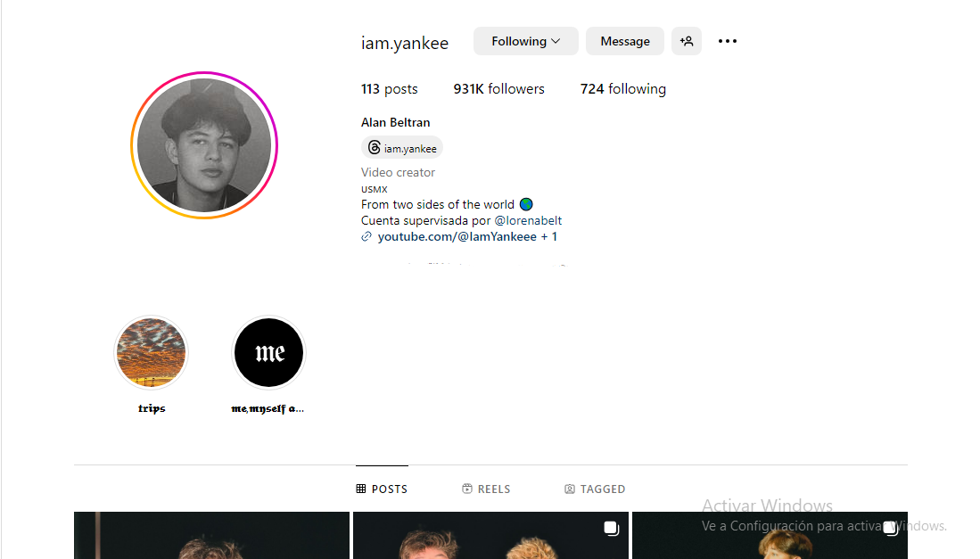Switch to the REELS tab
This screenshot has width=980, height=559.
point(486,489)
